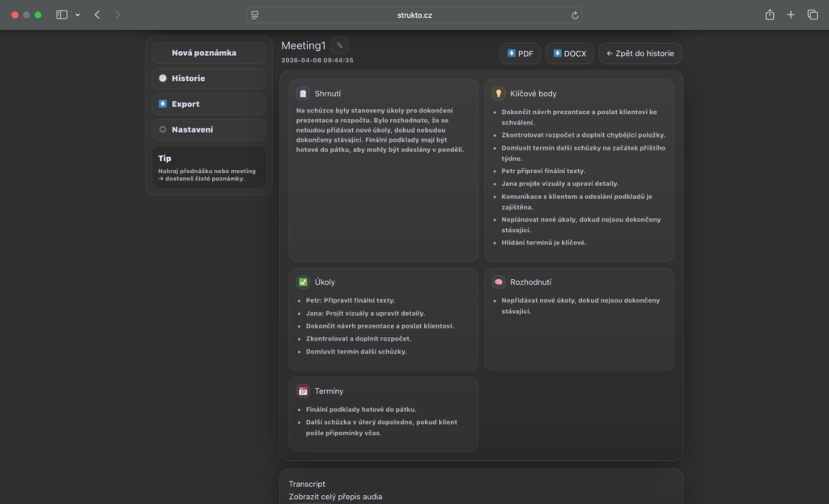Reload the page with the refresh icon

pos(575,15)
